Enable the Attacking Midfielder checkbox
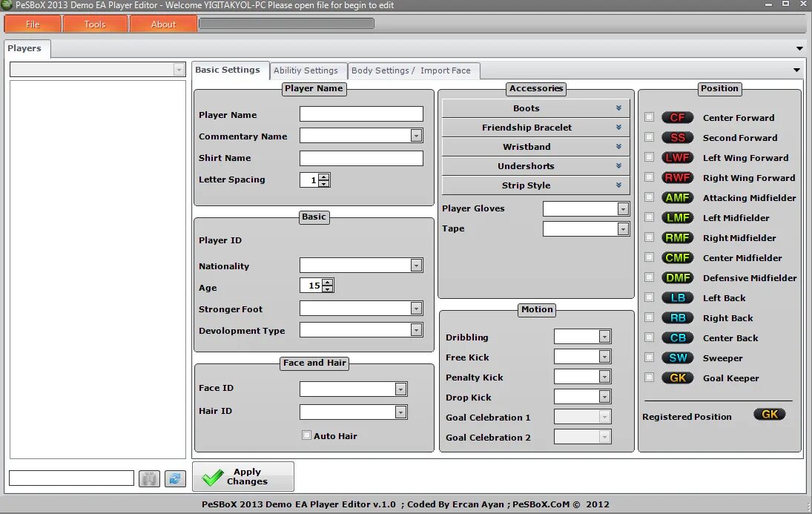 pos(650,197)
